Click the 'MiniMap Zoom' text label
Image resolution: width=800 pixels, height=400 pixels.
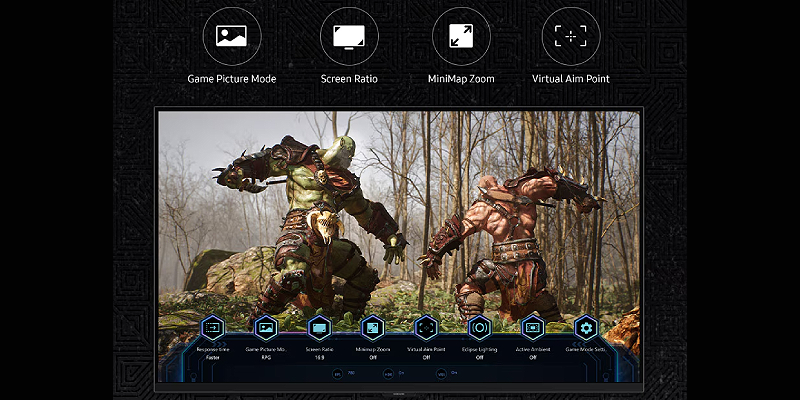point(461,79)
